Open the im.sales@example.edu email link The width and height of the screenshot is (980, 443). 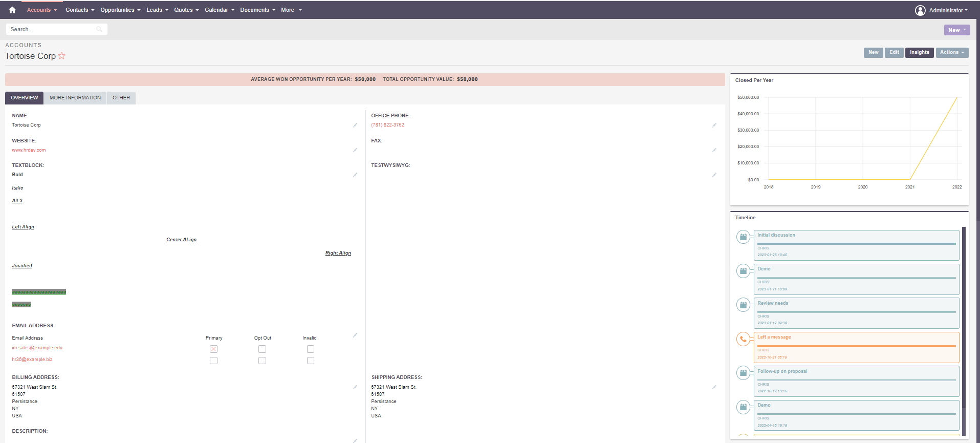point(37,348)
